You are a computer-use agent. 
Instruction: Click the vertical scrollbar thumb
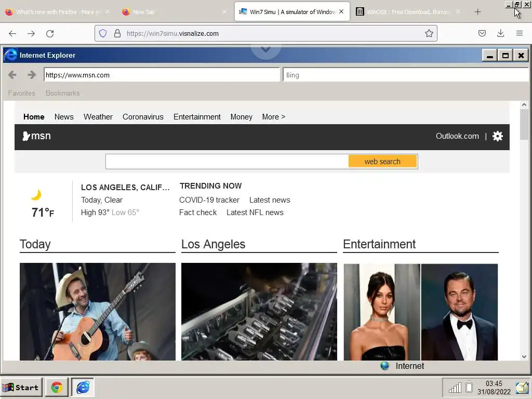[524, 124]
